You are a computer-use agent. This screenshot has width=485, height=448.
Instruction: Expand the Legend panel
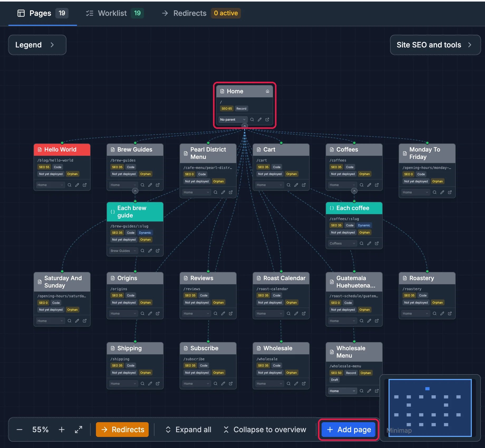point(37,45)
